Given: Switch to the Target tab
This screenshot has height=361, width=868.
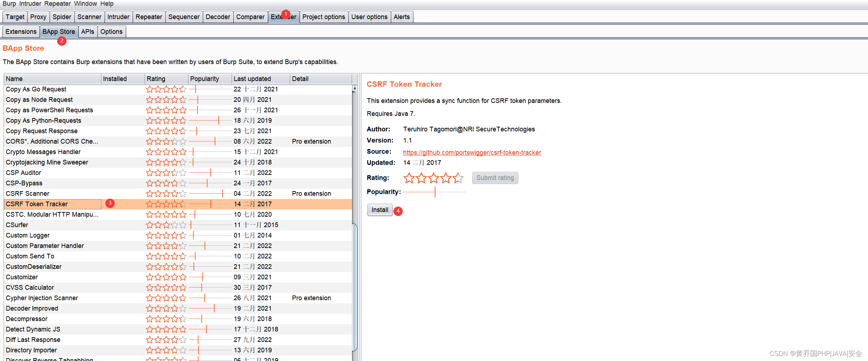Looking at the screenshot, I should click(x=15, y=17).
